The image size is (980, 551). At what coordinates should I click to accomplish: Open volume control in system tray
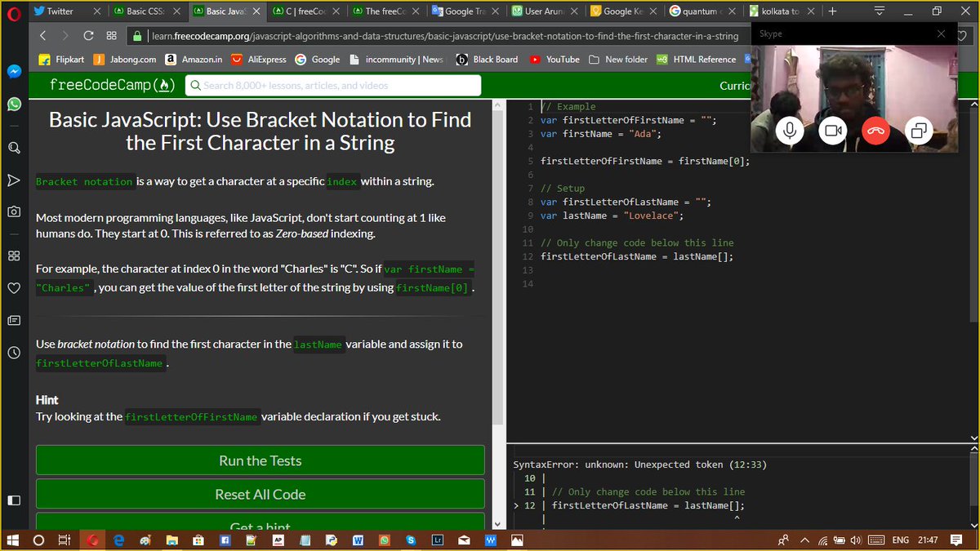tap(856, 540)
